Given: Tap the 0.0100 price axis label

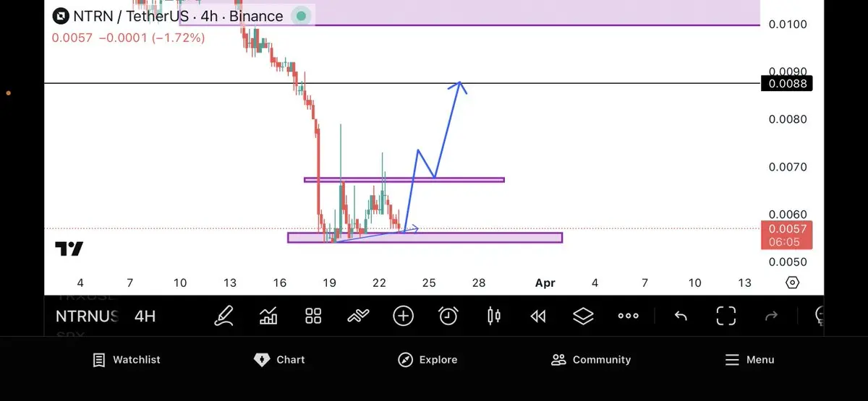Looking at the screenshot, I should [787, 25].
